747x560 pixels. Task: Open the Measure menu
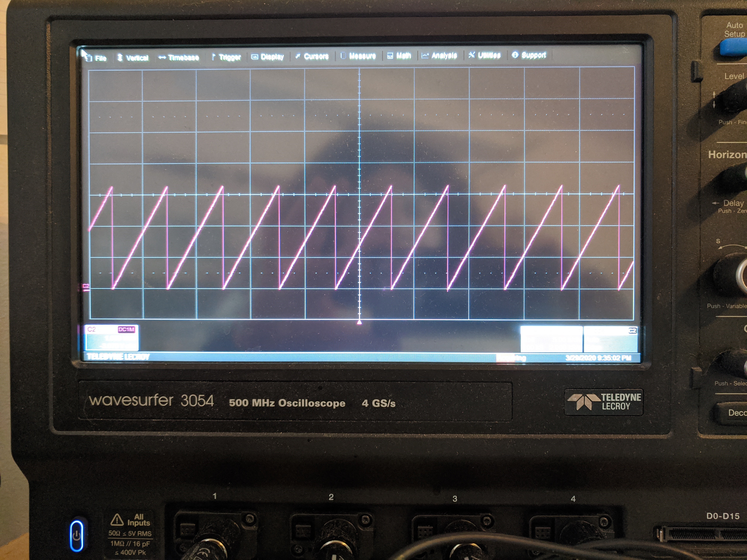tap(358, 56)
